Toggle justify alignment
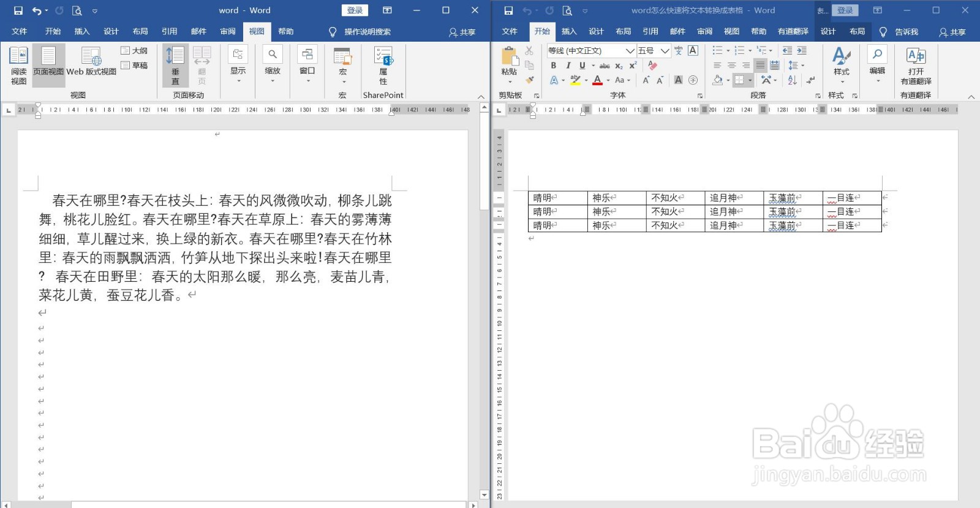 pyautogui.click(x=760, y=66)
